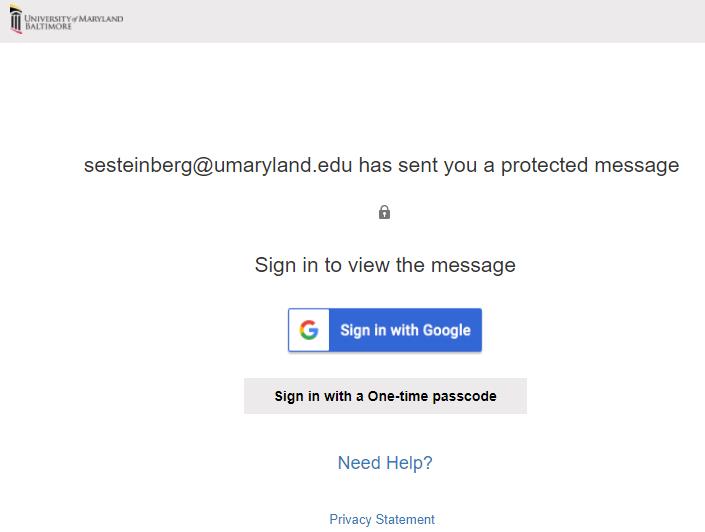This screenshot has height=532, width=705.
Task: Open the Need Help? link
Action: pos(385,463)
